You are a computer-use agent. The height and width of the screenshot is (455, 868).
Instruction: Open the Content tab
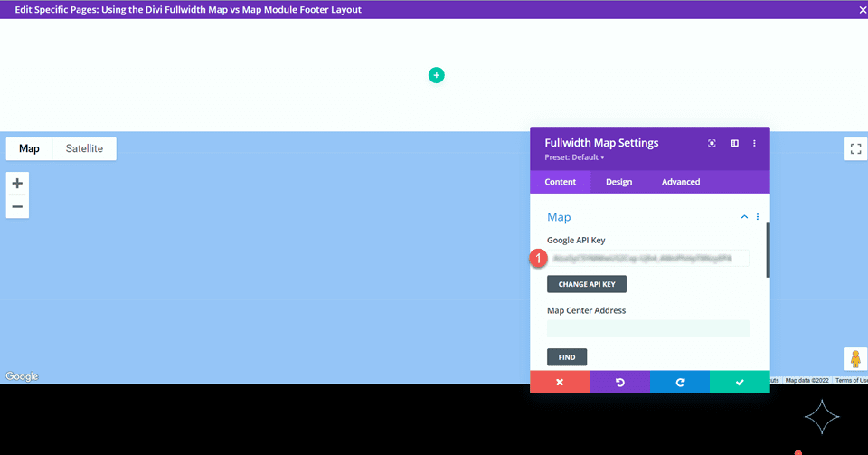561,182
